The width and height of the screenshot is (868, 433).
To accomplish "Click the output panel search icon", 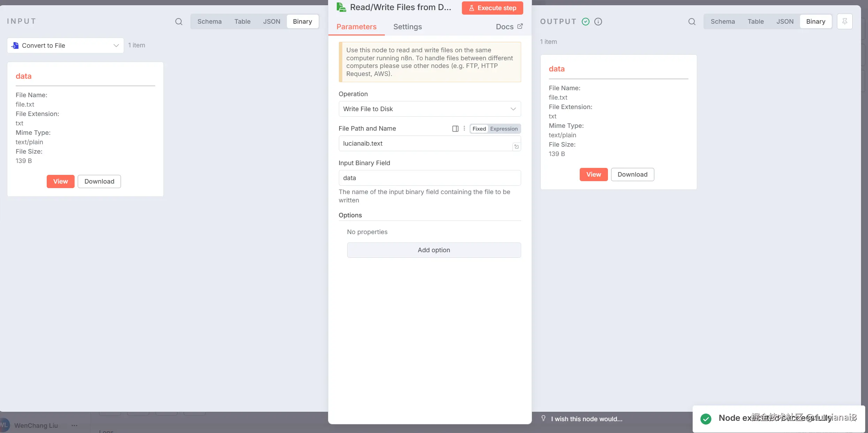I will pos(692,22).
